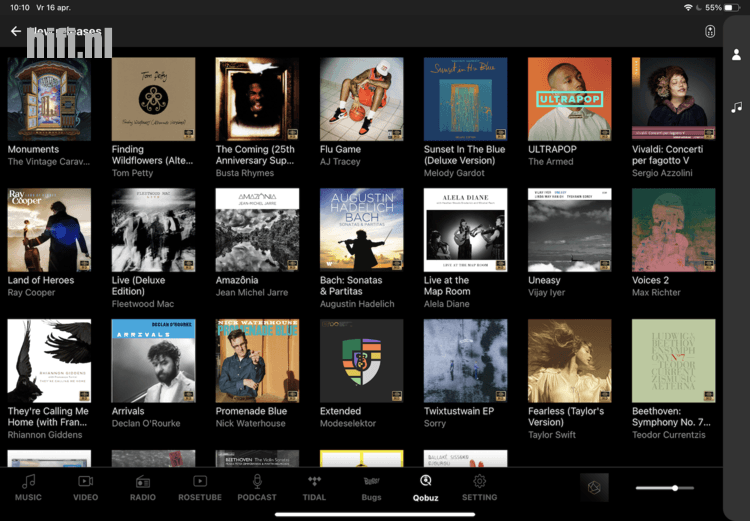The width and height of the screenshot is (750, 521).
Task: Click the 'Rhiannon Giddens' artist name
Action: click(x=44, y=435)
